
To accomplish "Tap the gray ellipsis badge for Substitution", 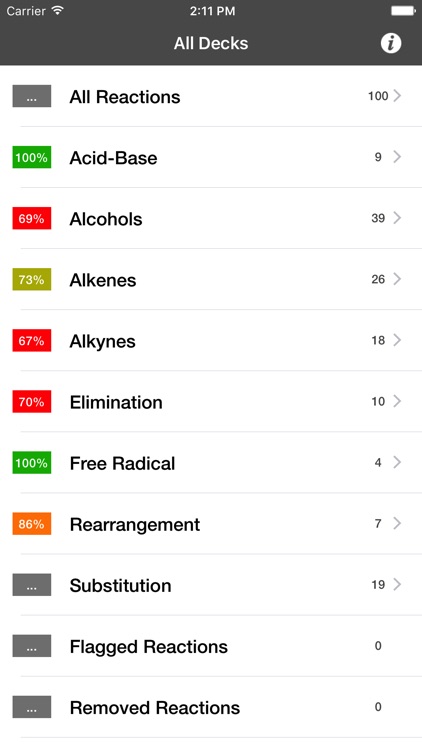I will pos(32,585).
